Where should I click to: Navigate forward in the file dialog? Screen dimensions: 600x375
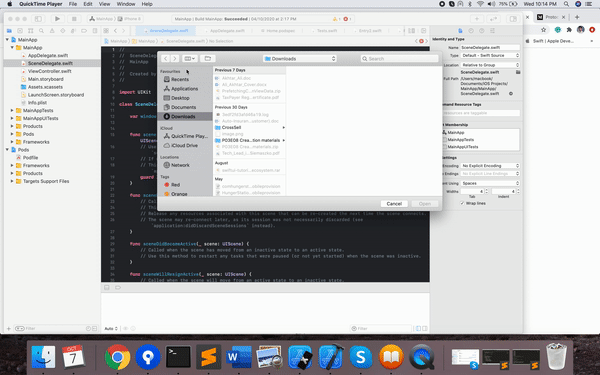coord(174,59)
